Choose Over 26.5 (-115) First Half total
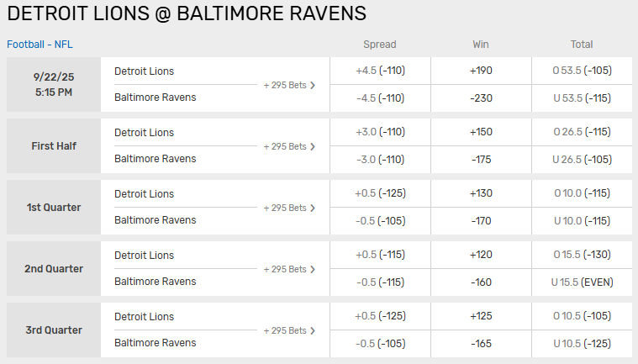The width and height of the screenshot is (638, 364). point(582,132)
